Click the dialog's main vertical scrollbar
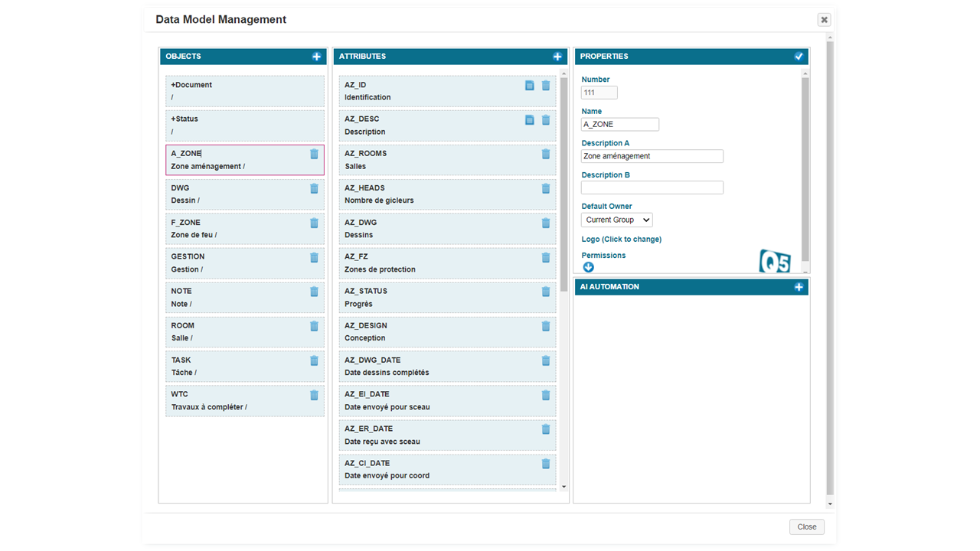 pos(830,268)
